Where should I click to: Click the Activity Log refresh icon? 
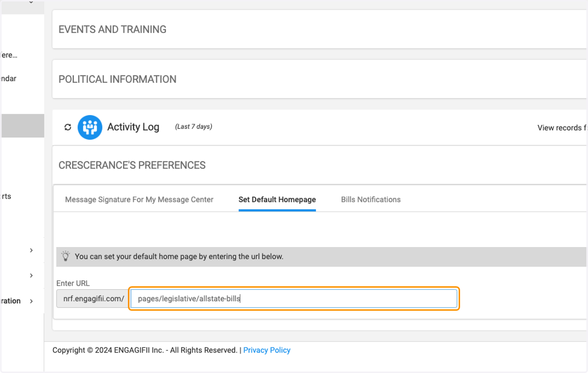[x=68, y=127]
